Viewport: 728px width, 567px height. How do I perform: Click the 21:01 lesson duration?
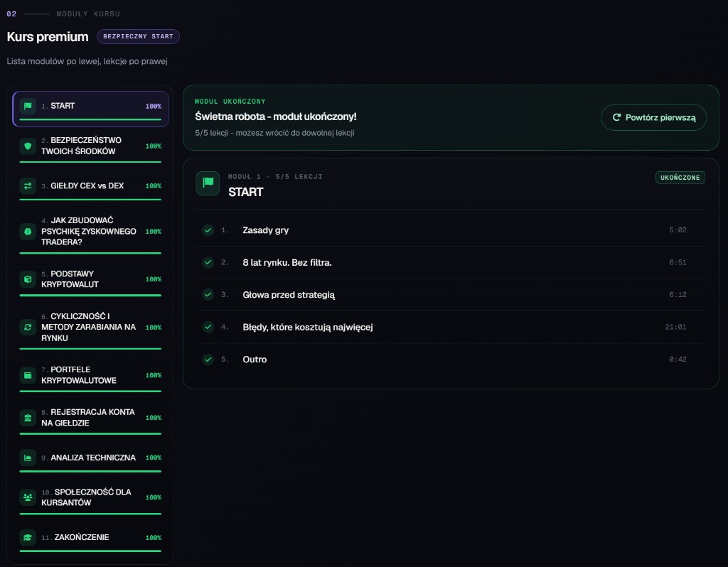[675, 327]
